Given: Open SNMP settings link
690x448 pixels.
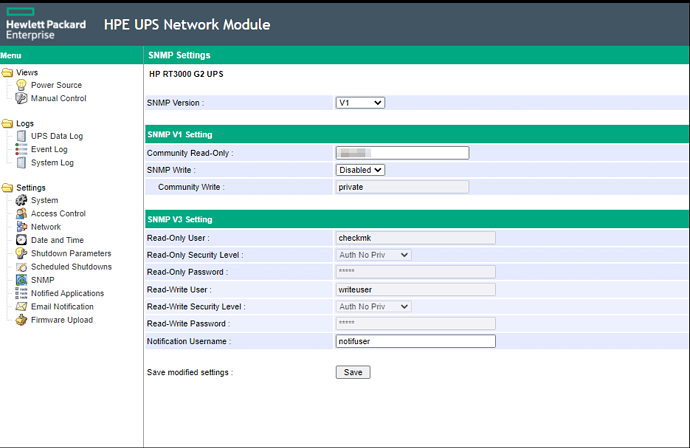Looking at the screenshot, I should point(43,280).
